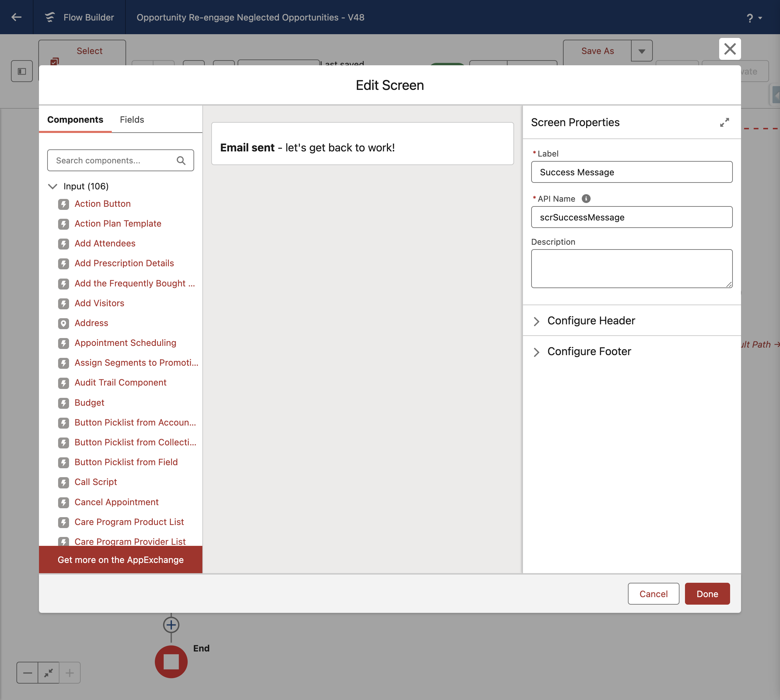Toggle the toolbox sidebar panel button
Image resolution: width=780 pixels, height=700 pixels.
tap(22, 71)
